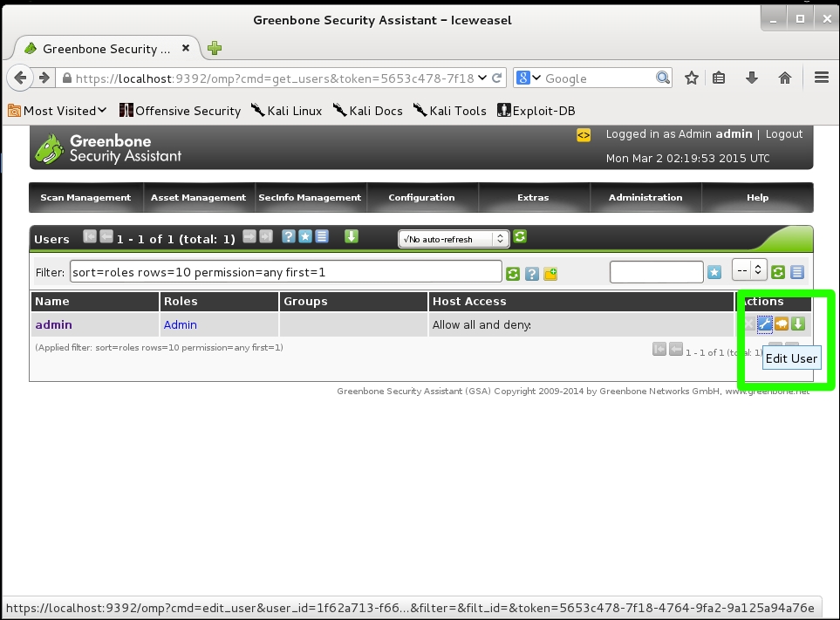Click bottom previous-page pagination icon
The width and height of the screenshot is (840, 620).
tap(675, 349)
